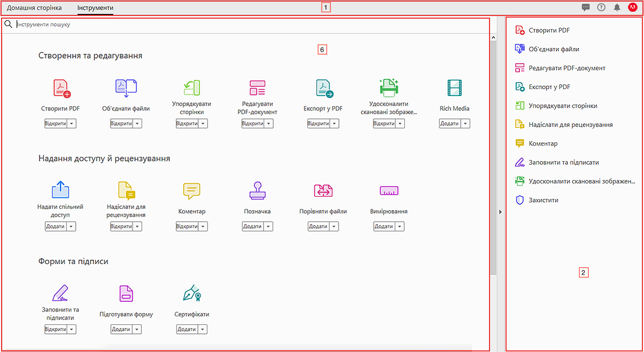Click the scrollbar's up arrow
Image resolution: width=644 pixels, height=352 pixels.
(x=493, y=37)
